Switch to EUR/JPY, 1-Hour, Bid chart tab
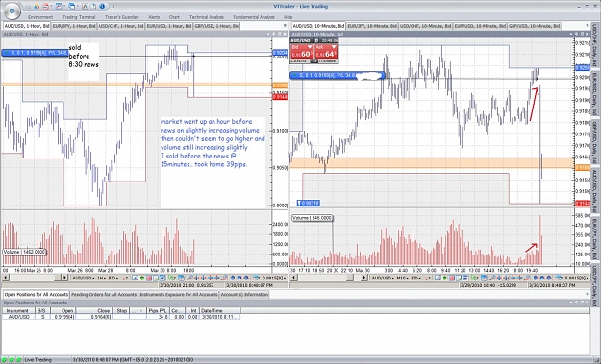Screen dimensions: 601x364 tap(74, 26)
